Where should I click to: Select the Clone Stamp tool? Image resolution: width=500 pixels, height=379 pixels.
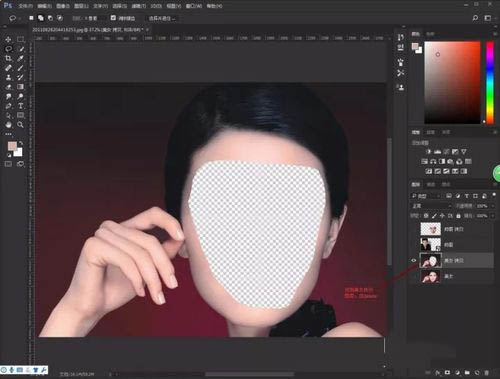[8, 77]
